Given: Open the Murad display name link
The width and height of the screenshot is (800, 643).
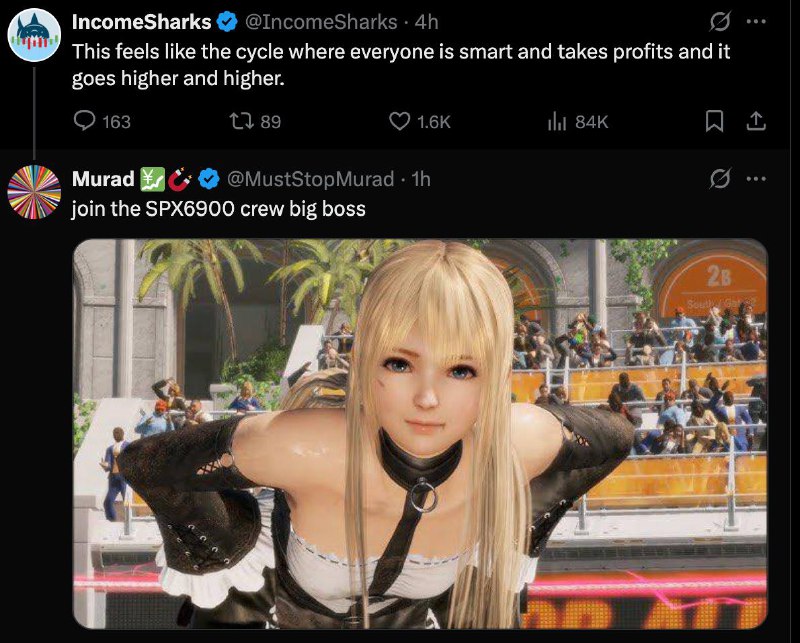Looking at the screenshot, I should coord(103,179).
